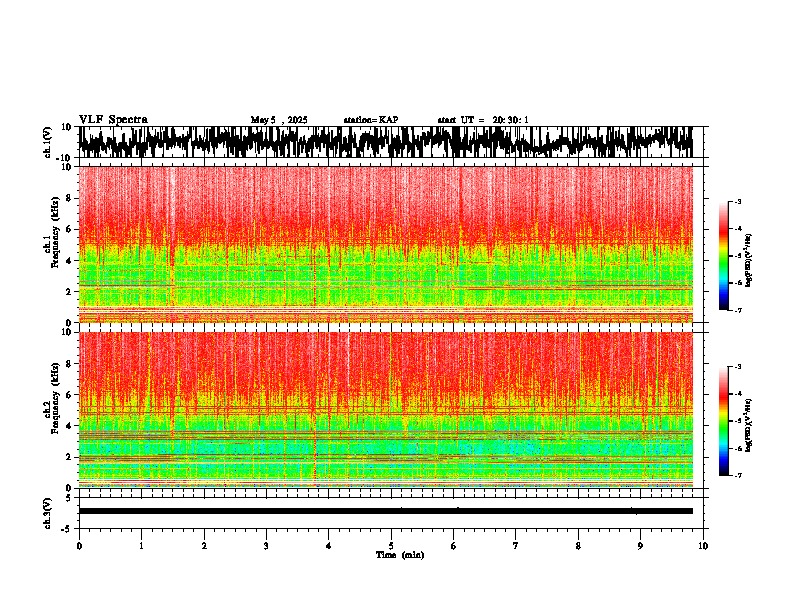
Task: Click the "VLF Spectra" plot title
Action: tap(113, 120)
